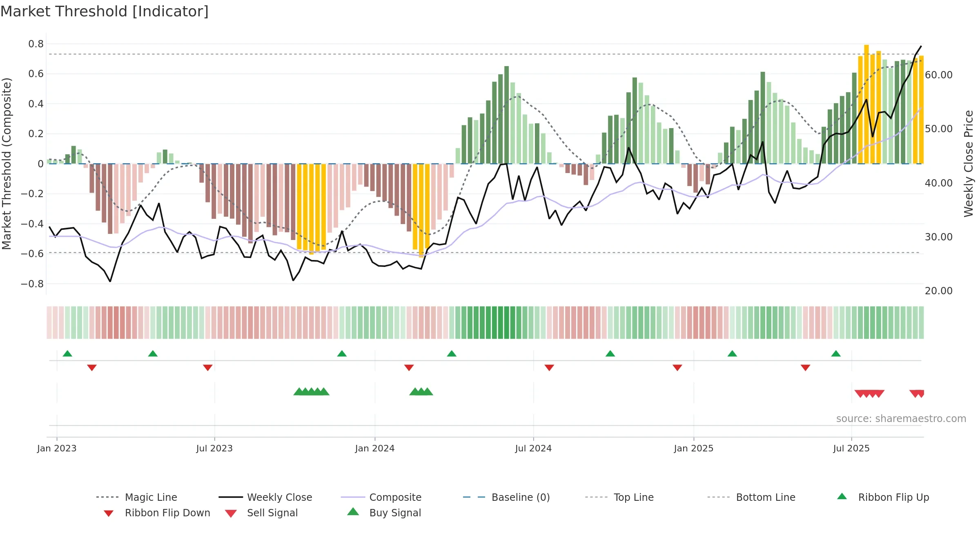Click the −0.6 tick on the left axis
Viewport: 980px width, 551px height.
point(32,254)
